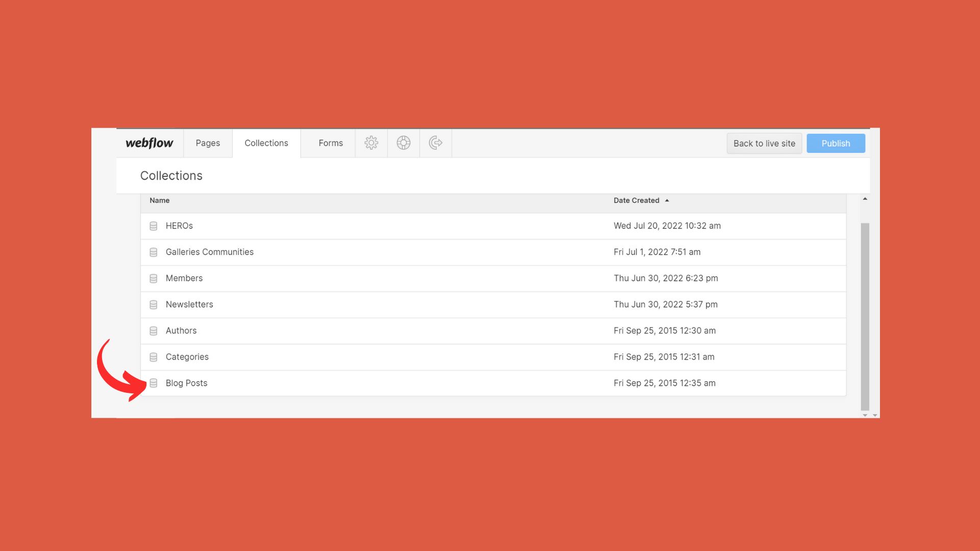The width and height of the screenshot is (980, 551).
Task: Click the HEROs collection database icon
Action: coord(153,226)
